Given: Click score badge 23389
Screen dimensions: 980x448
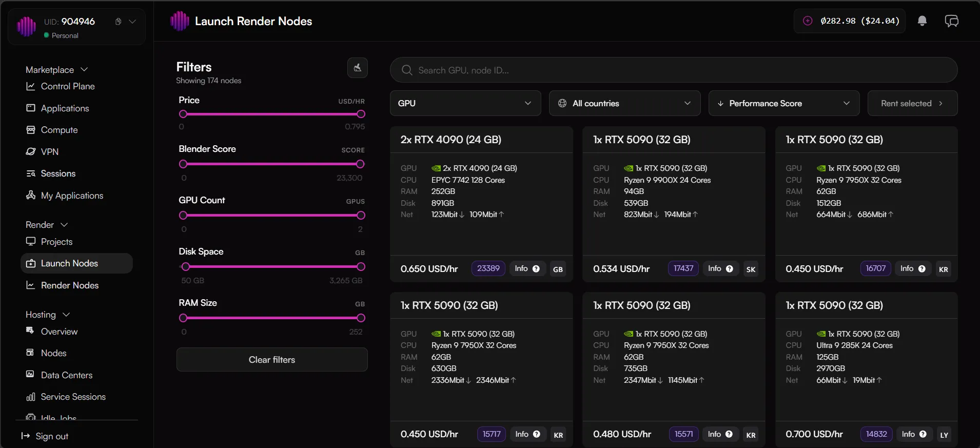Looking at the screenshot, I should (488, 268).
